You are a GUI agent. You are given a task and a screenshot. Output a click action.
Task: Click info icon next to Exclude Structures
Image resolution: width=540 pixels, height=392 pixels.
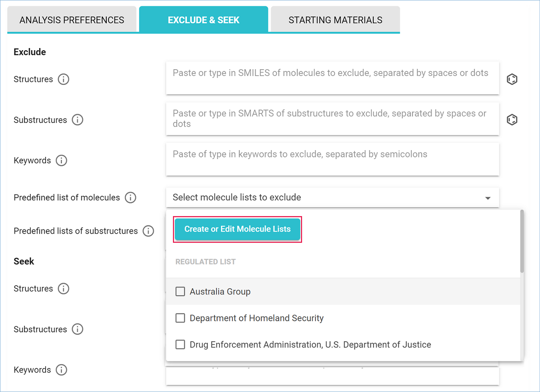point(63,79)
